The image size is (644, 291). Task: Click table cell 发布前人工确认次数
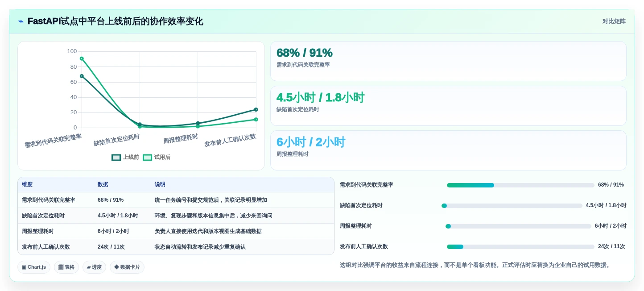point(46,247)
